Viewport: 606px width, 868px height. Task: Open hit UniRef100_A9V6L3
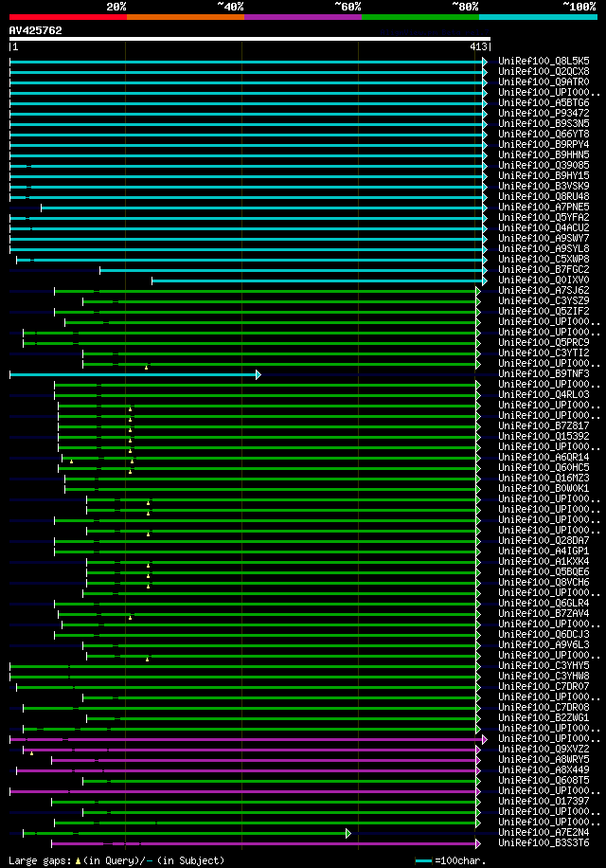[544, 645]
